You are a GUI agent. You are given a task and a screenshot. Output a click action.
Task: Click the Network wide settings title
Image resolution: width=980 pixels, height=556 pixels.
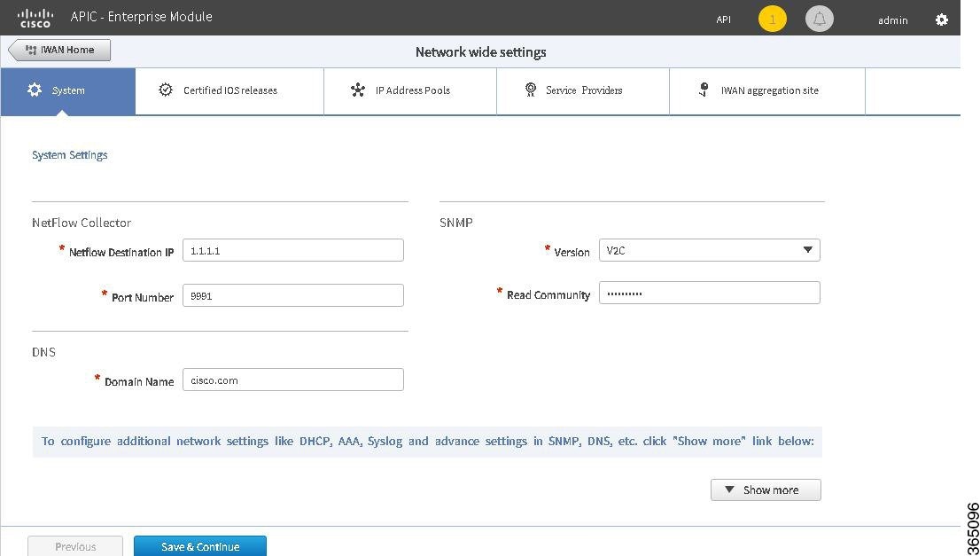click(x=480, y=52)
